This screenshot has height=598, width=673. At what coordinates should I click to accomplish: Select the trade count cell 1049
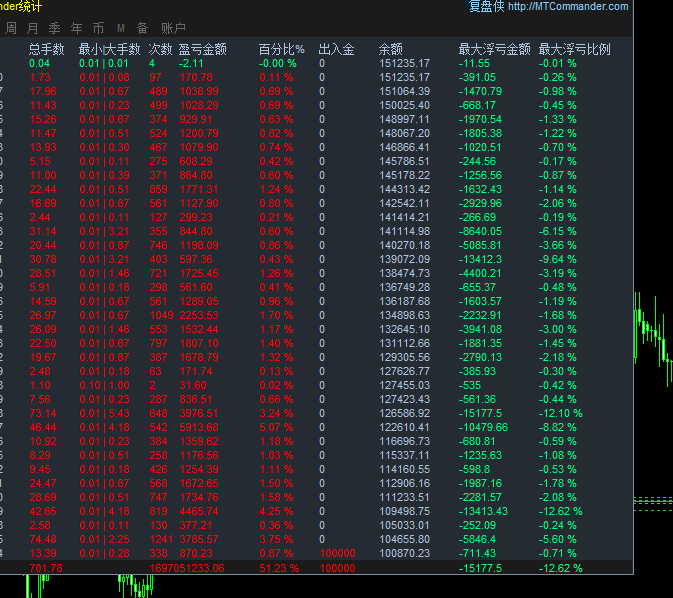pyautogui.click(x=161, y=316)
